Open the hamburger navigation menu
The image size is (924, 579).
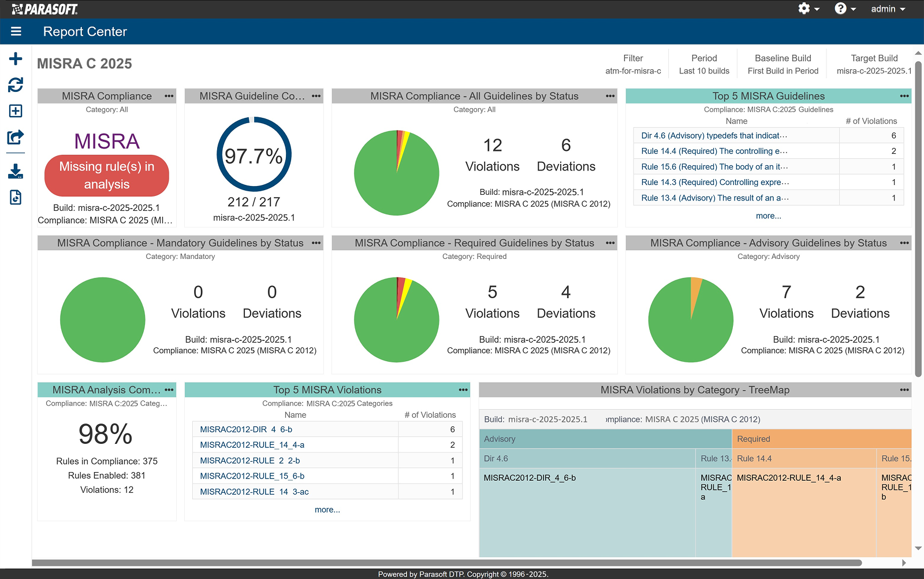[16, 31]
